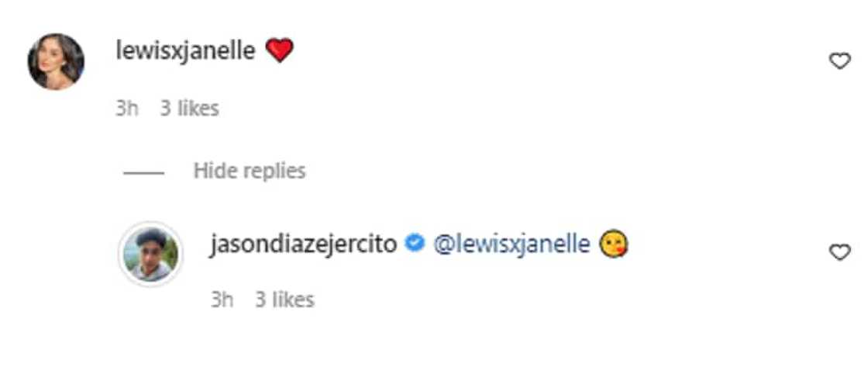
Task: Click the red heart emoji in lewisxjanelle's comment
Action: click(279, 52)
